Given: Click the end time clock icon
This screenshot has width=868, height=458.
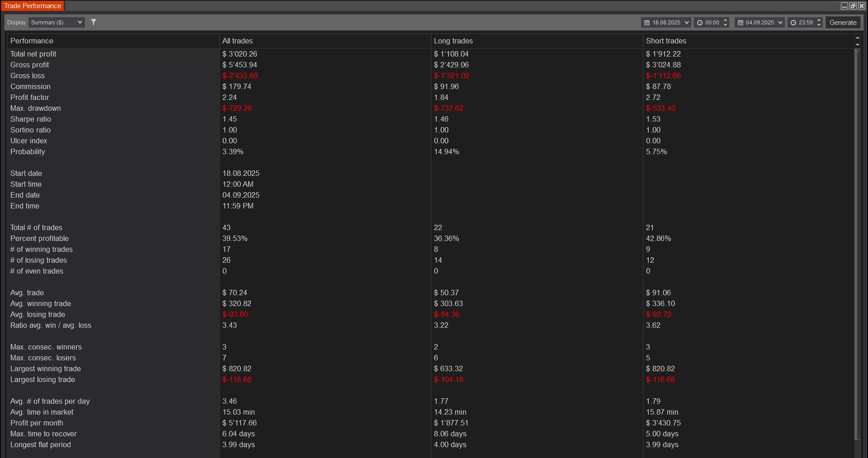Looking at the screenshot, I should (793, 23).
